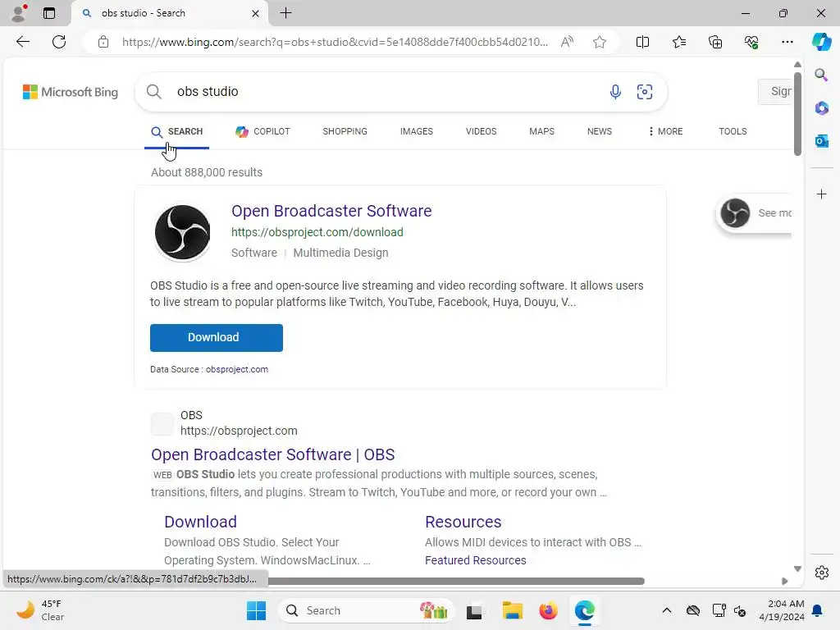Open the Windows Start menu
The width and height of the screenshot is (840, 630).
(x=256, y=610)
